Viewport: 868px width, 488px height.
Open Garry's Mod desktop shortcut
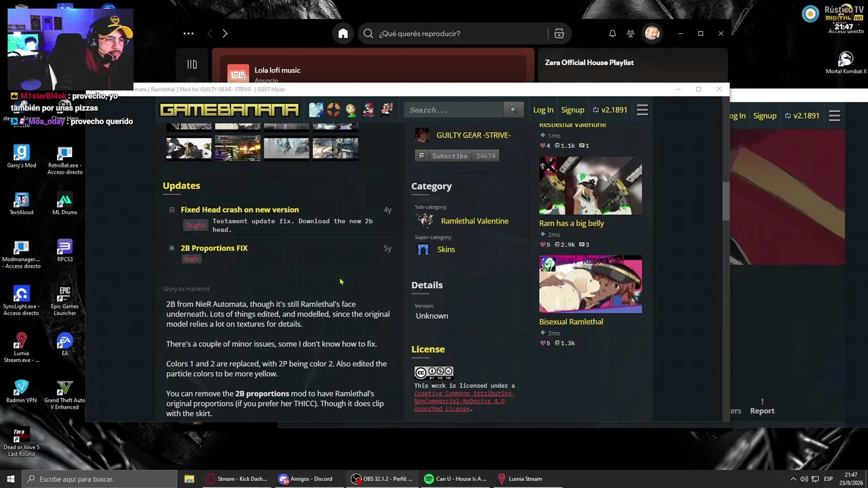tap(22, 157)
